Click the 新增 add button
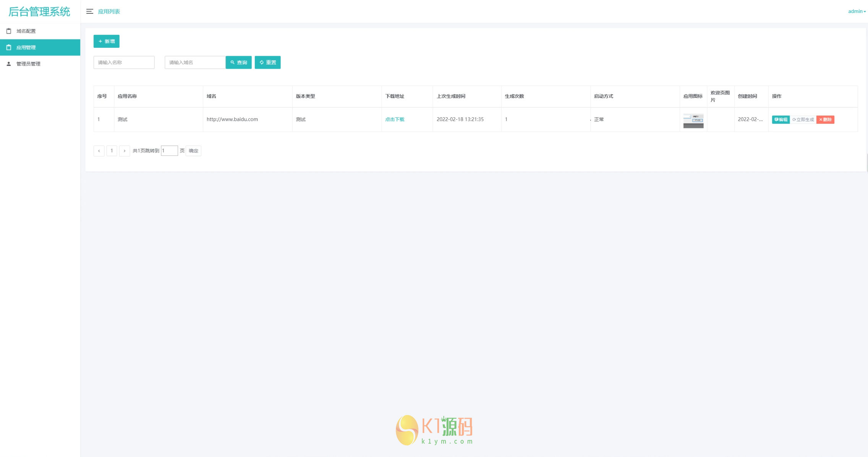The height and width of the screenshot is (457, 868). click(106, 41)
